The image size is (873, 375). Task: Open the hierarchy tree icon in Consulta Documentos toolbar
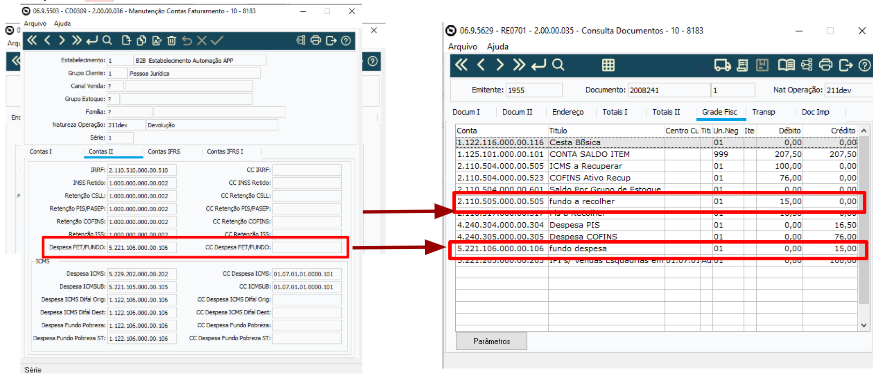(807, 65)
